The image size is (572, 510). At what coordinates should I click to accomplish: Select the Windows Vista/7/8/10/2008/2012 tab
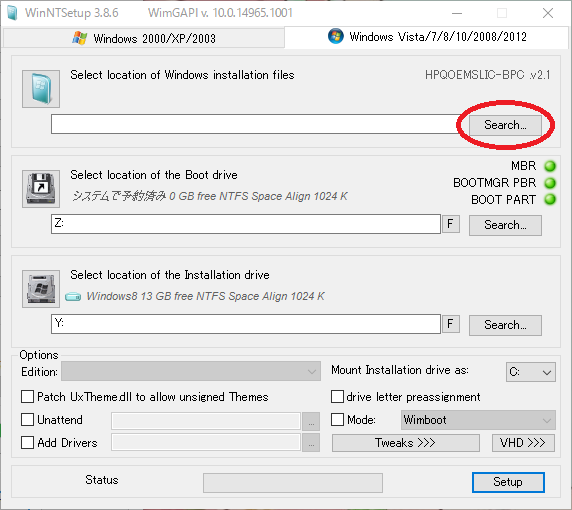[x=426, y=37]
